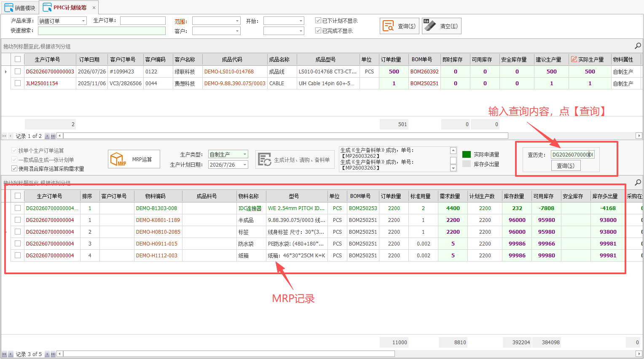The width and height of the screenshot is (644, 359).
Task: Go to next record in upper grid navigator
Action: 47,136
